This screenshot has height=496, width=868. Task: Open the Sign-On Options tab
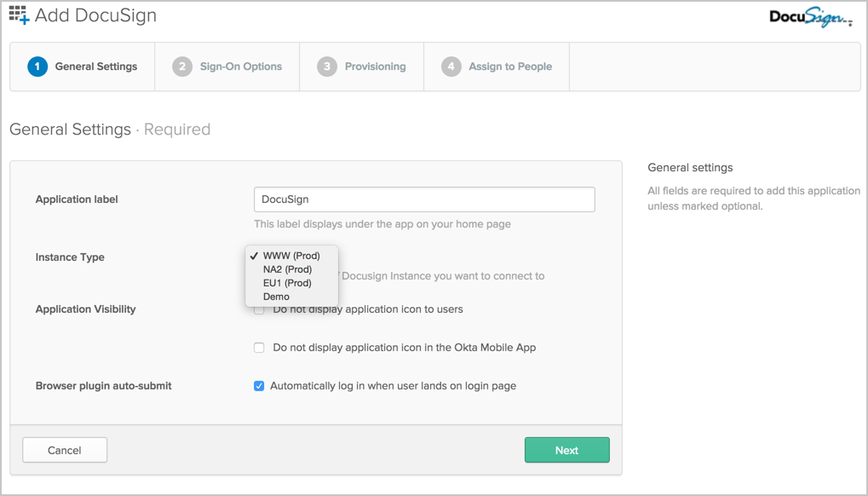click(240, 66)
